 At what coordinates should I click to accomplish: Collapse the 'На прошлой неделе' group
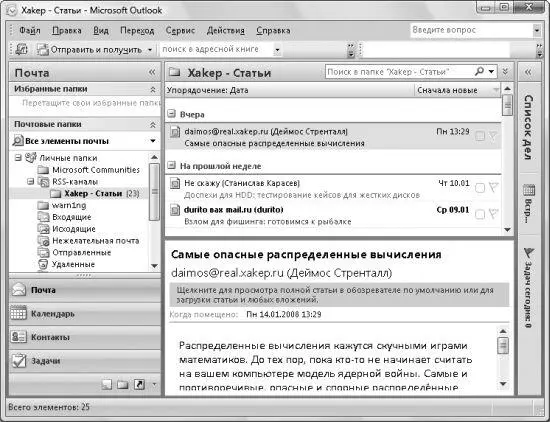[x=171, y=165]
